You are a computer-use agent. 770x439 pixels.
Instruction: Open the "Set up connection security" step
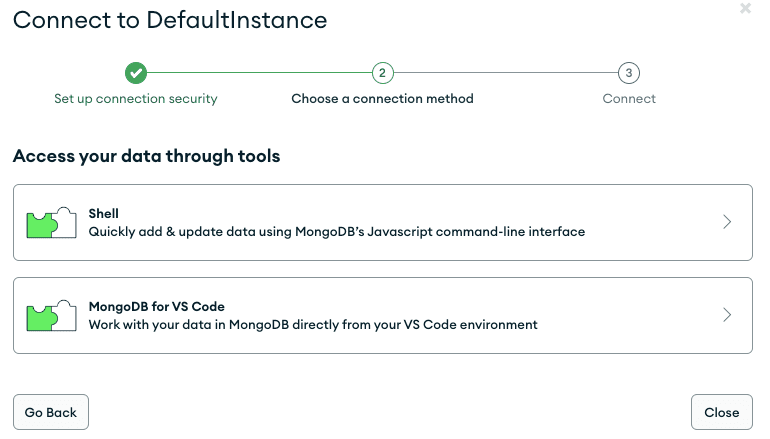click(x=136, y=99)
